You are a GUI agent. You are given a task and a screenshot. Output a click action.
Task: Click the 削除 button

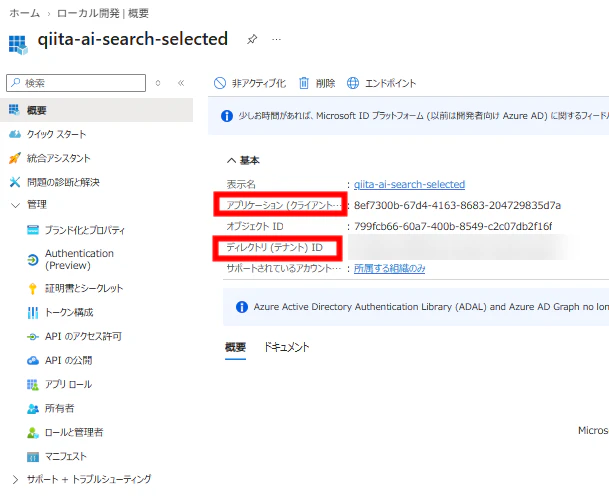point(317,83)
